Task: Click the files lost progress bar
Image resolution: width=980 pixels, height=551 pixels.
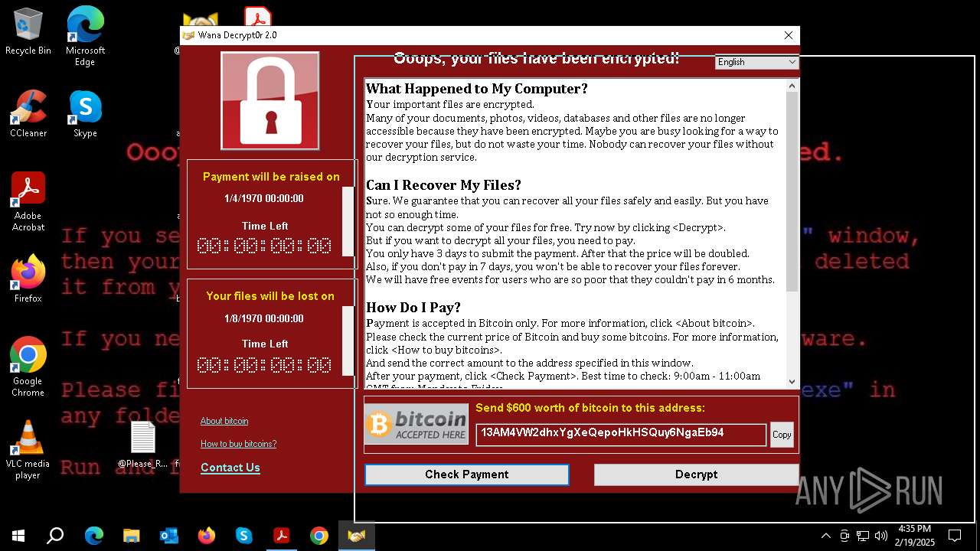Action: [x=348, y=342]
